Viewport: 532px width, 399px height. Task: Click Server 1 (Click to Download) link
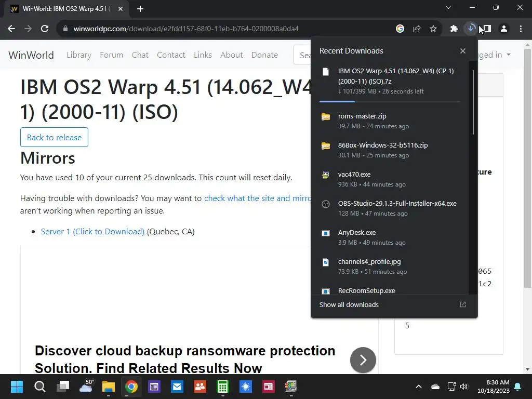92,231
